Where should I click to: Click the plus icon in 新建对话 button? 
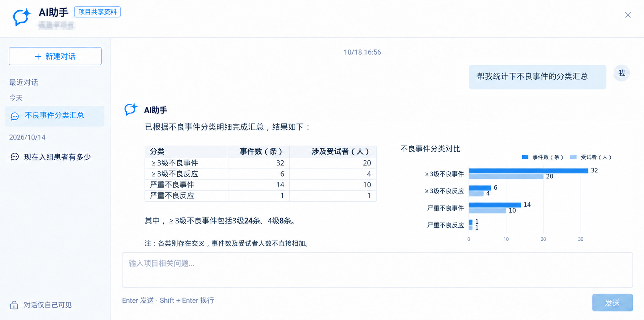[38, 56]
